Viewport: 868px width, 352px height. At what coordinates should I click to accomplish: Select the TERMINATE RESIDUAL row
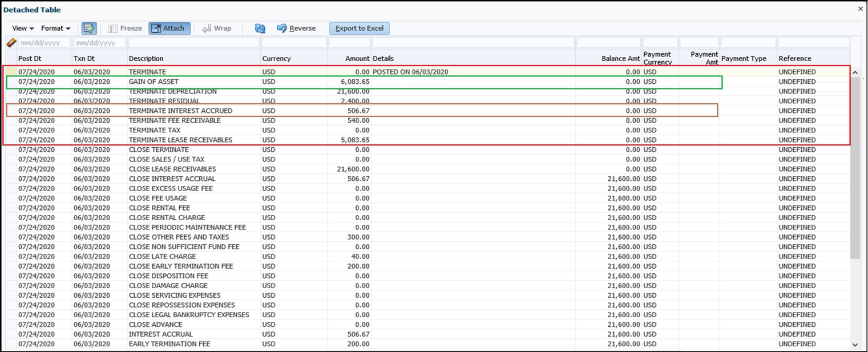coord(427,101)
